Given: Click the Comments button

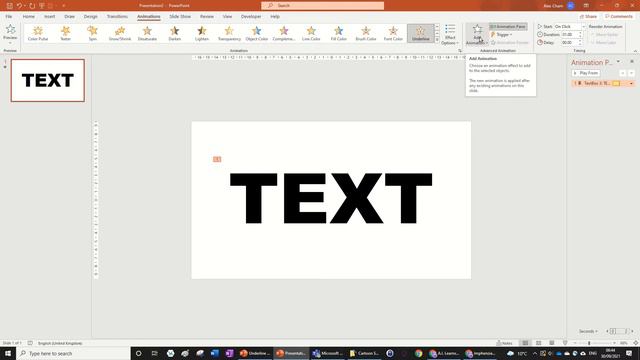Looking at the screenshot, I should [x=619, y=16].
